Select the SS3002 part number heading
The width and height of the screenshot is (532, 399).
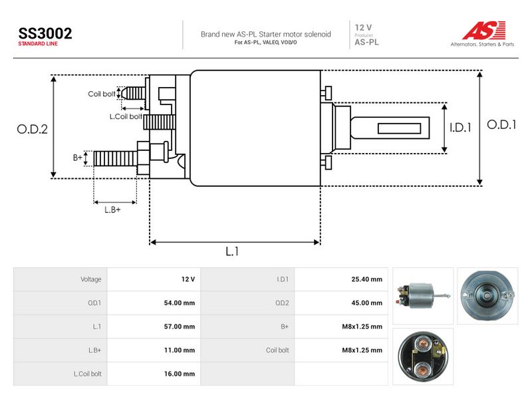click(45, 34)
